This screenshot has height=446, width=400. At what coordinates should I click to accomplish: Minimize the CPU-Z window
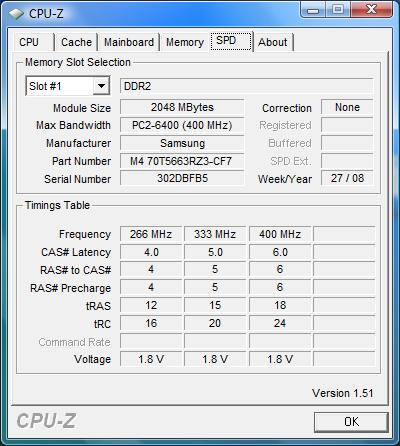click(313, 10)
